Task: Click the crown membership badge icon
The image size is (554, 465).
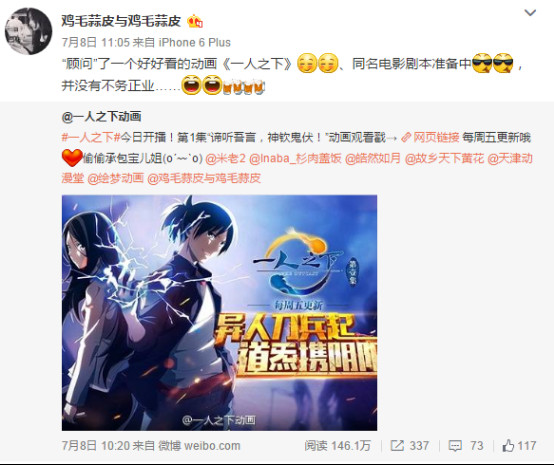Action: point(195,22)
